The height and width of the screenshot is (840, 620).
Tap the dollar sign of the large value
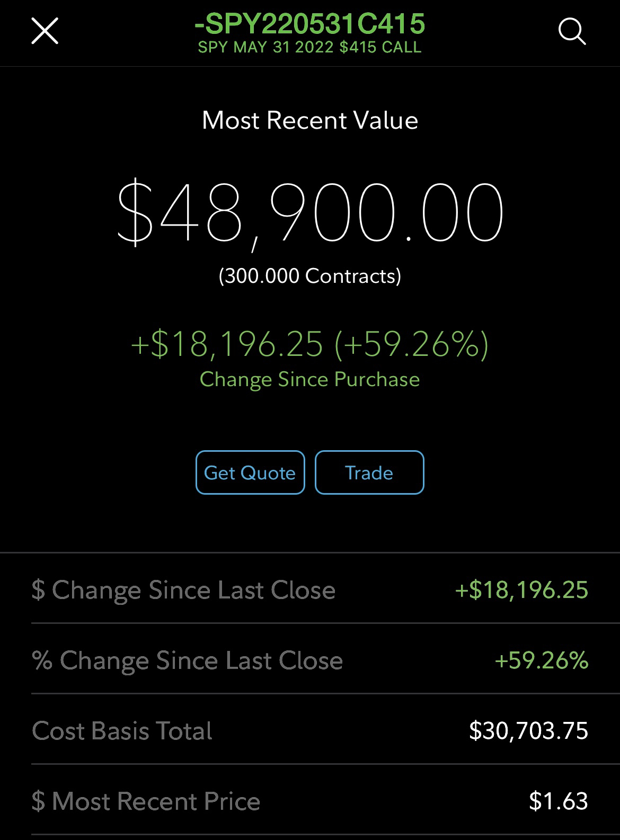(135, 213)
